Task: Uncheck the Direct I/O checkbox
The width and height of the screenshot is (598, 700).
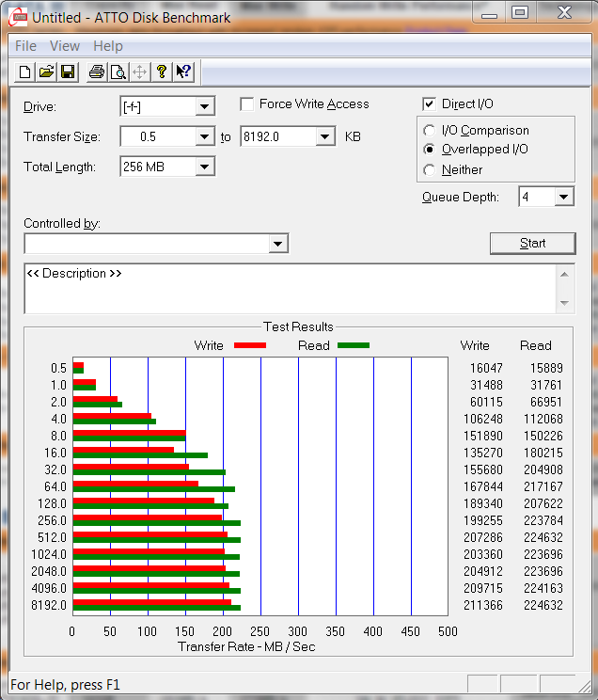Action: (430, 104)
